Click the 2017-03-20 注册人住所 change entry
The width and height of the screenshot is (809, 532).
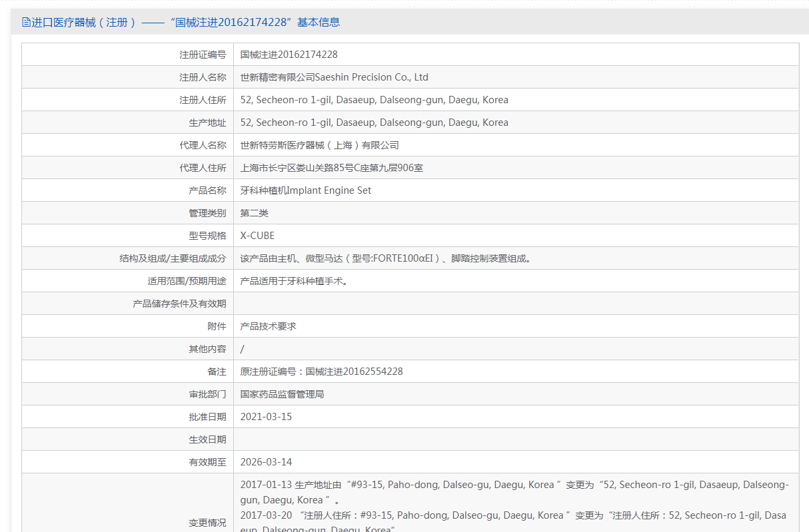point(514,523)
